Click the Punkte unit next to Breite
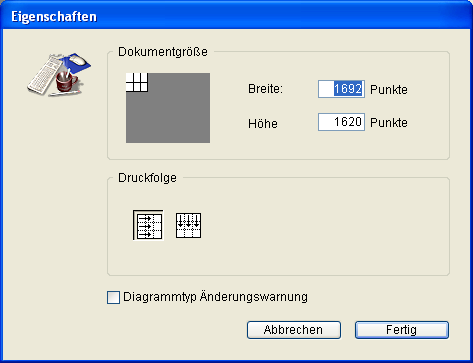473x363 pixels. point(389,90)
